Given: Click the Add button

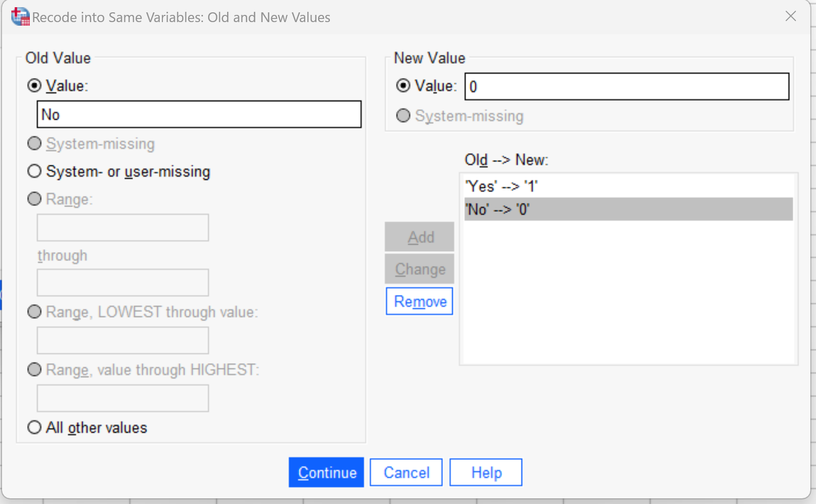Looking at the screenshot, I should click(419, 237).
